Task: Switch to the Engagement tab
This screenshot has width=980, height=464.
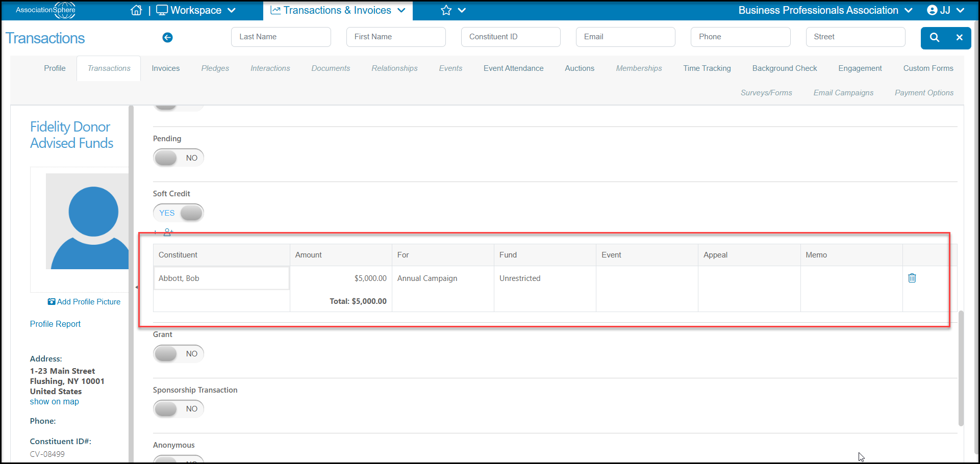Action: [x=860, y=68]
